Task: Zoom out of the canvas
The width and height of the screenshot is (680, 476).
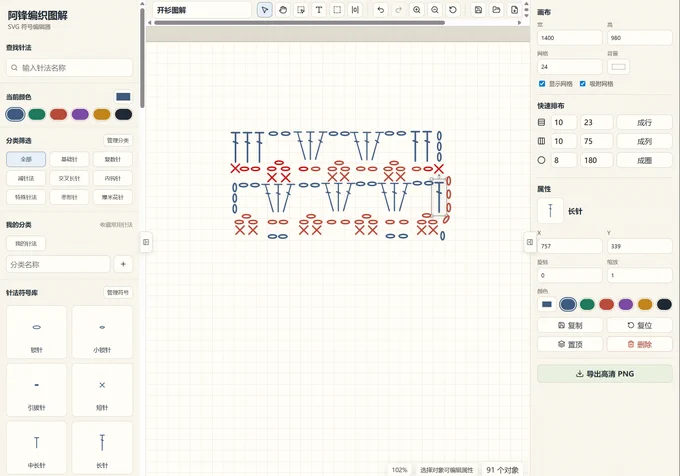Action: 435,10
